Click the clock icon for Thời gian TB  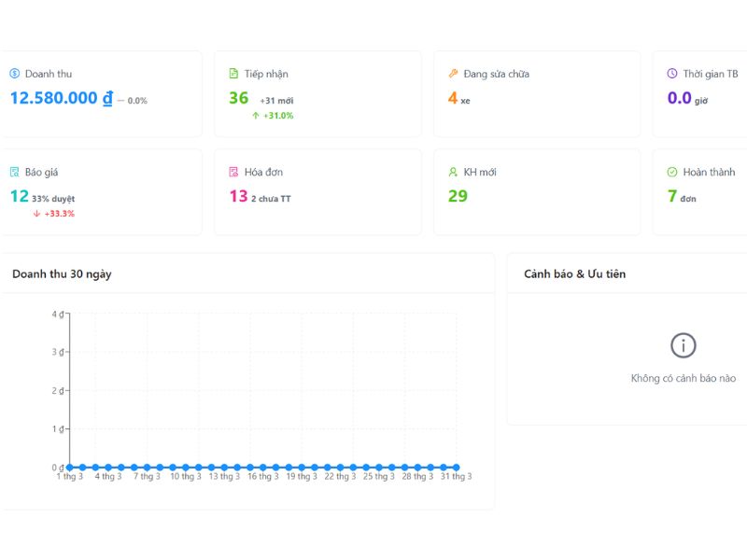tap(672, 74)
